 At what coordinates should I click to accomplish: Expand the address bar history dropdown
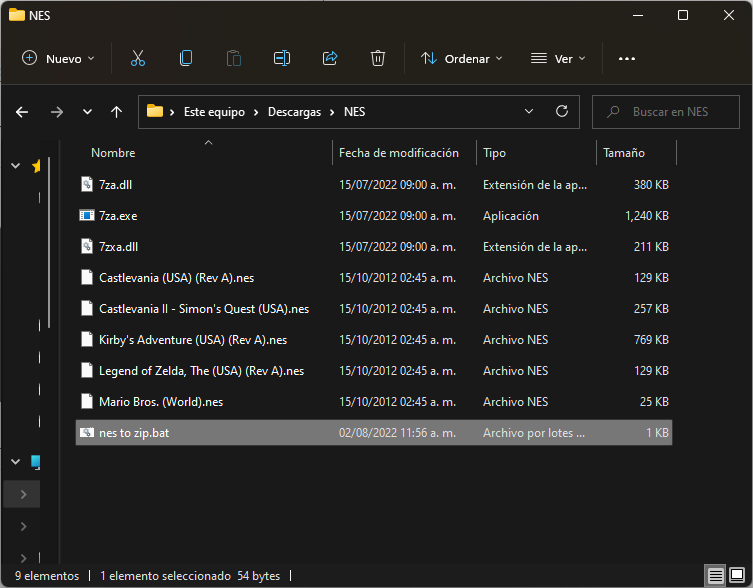pos(529,111)
